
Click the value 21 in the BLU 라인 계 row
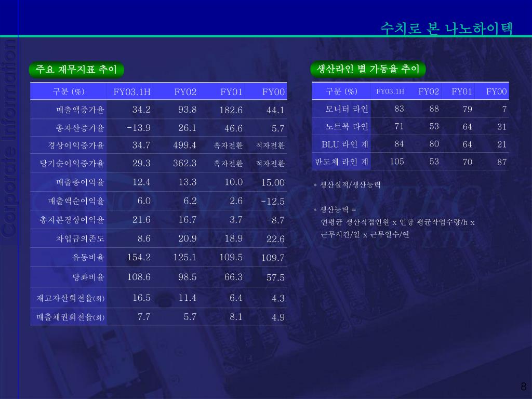coord(502,144)
